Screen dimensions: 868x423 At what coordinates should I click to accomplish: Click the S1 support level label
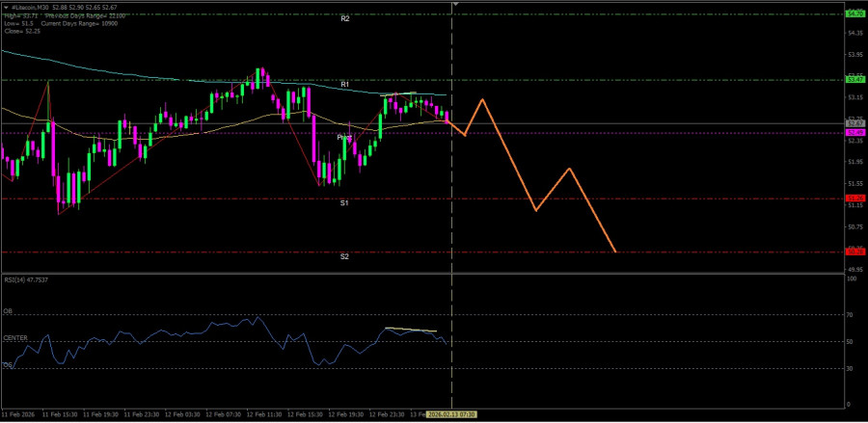coord(344,203)
